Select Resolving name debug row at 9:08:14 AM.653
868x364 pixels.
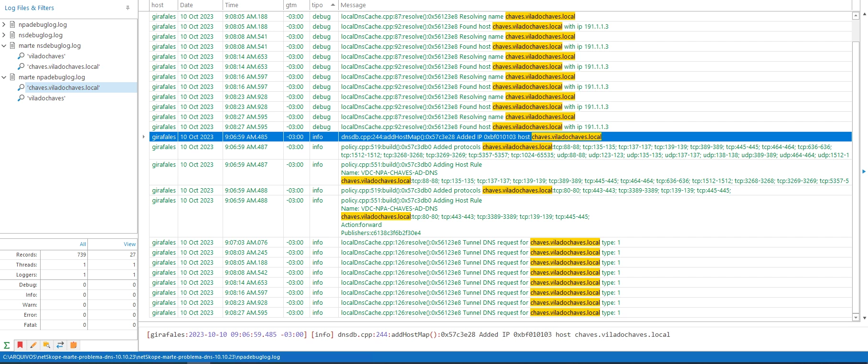501,56
